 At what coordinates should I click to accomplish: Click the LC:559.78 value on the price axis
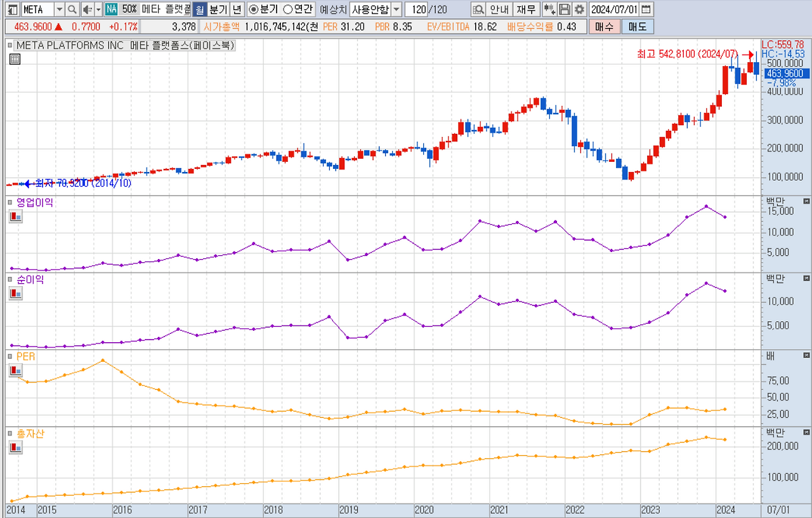click(783, 44)
